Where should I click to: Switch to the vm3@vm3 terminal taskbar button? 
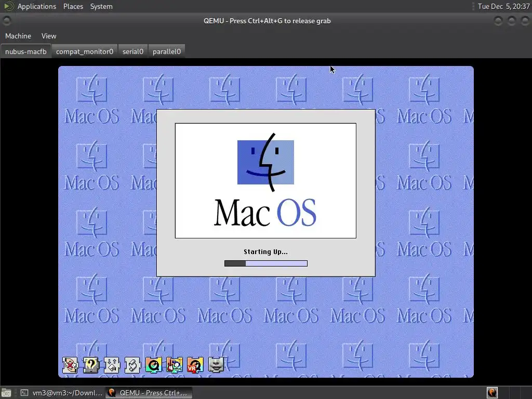click(61, 393)
